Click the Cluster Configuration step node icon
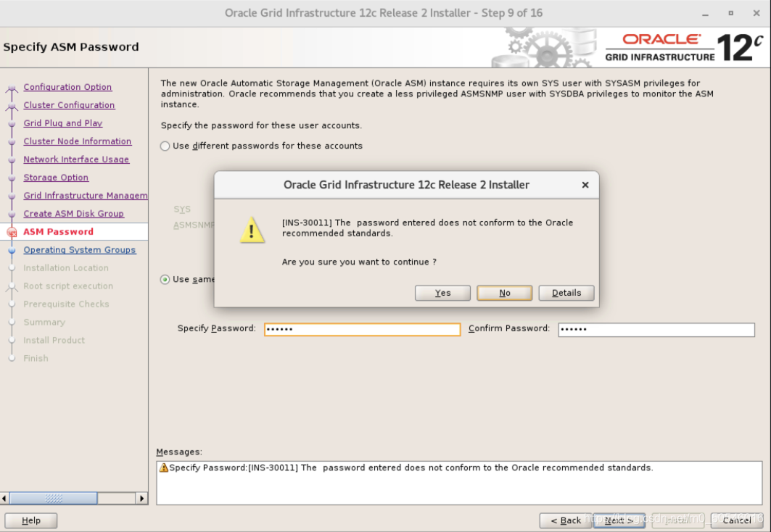 coord(12,107)
